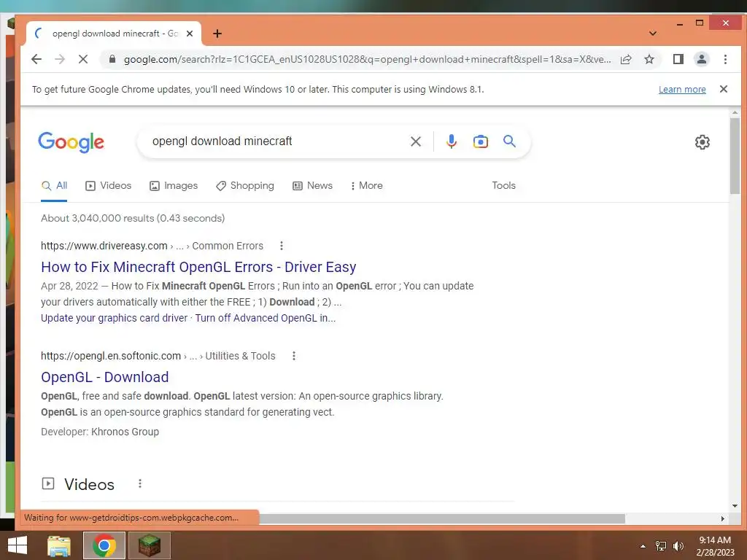The image size is (747, 560).
Task: Clear the search box text
Action: [415, 141]
